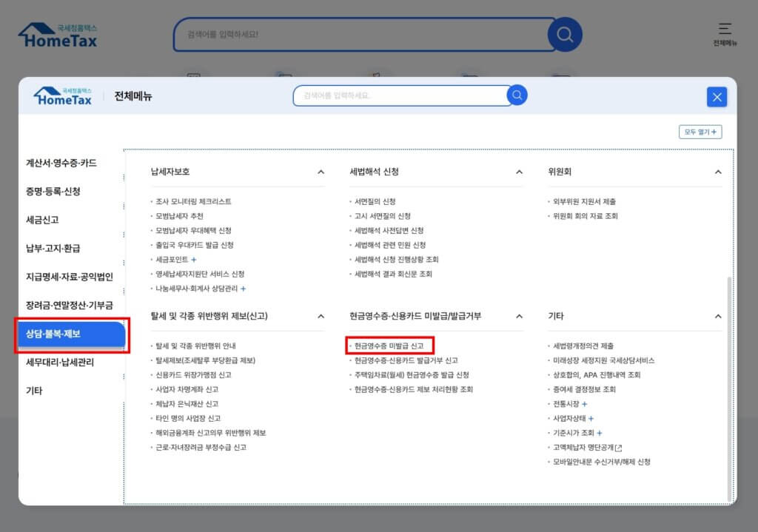Close the 전체메뉴 panel with the X button
The height and width of the screenshot is (532, 758).
pyautogui.click(x=717, y=97)
